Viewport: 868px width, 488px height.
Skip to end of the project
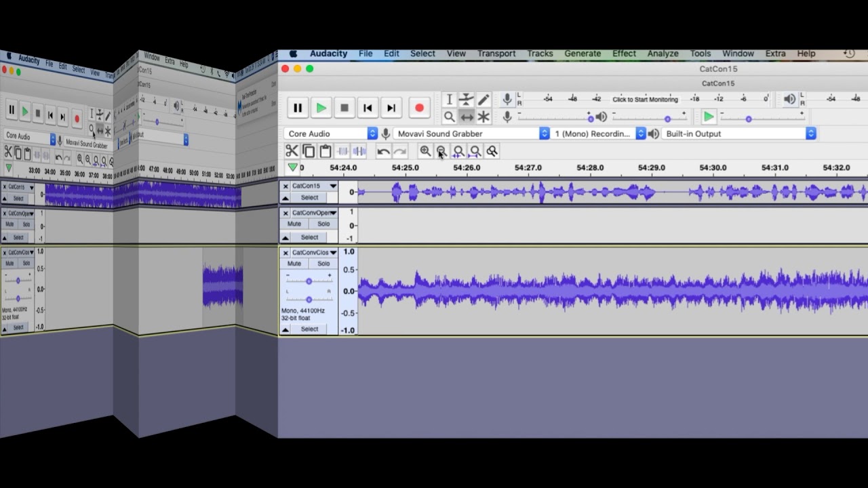(391, 108)
